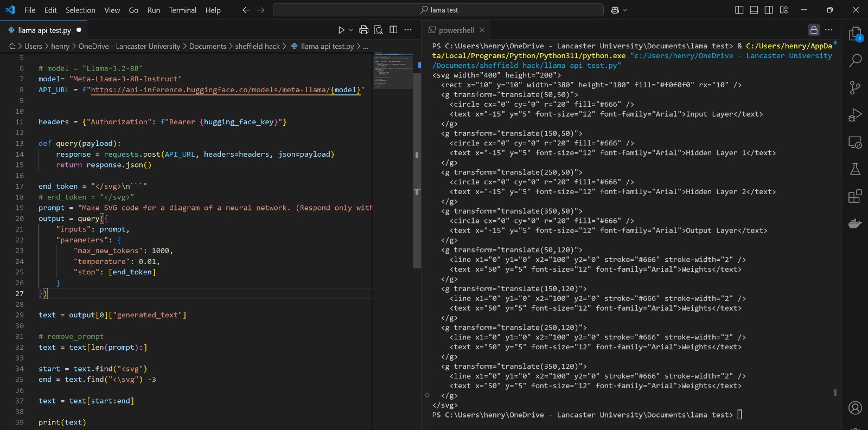Screen dimensions: 868x430
Task: Expand the run button dropdown arrow
Action: (351, 30)
